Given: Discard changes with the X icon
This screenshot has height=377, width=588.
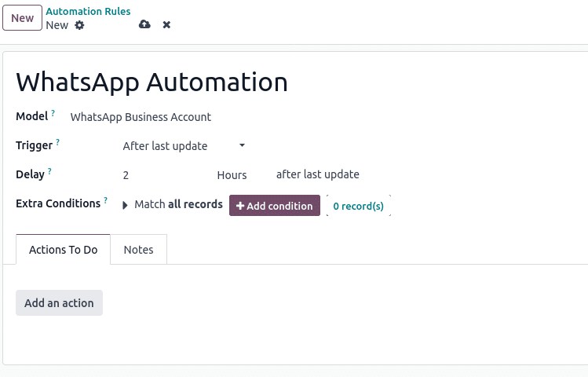Looking at the screenshot, I should pos(166,25).
